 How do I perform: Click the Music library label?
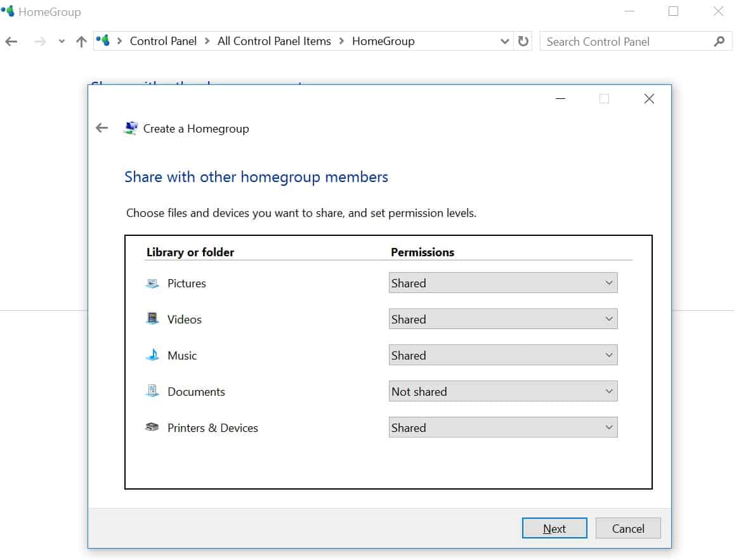182,356
